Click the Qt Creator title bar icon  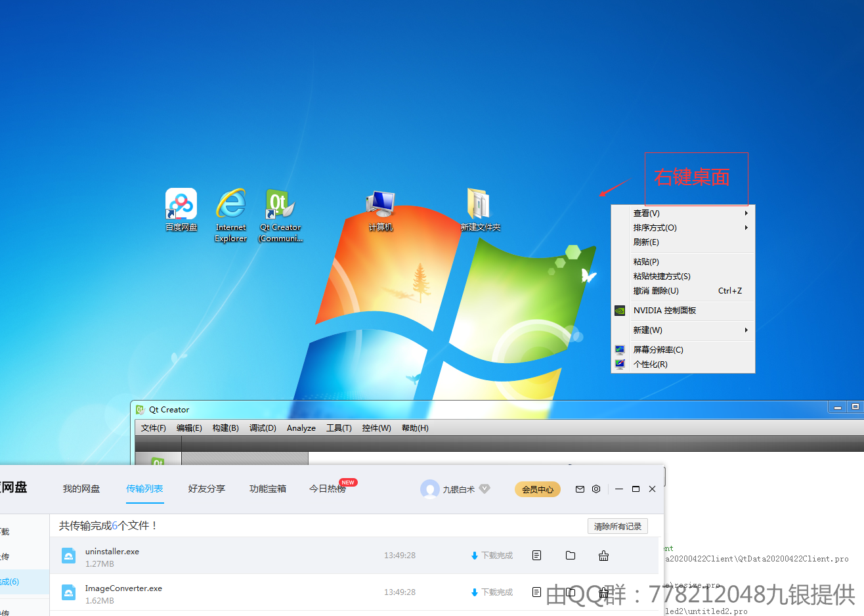140,410
